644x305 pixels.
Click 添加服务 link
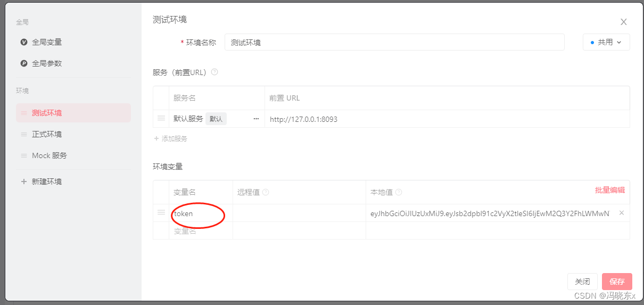click(170, 138)
